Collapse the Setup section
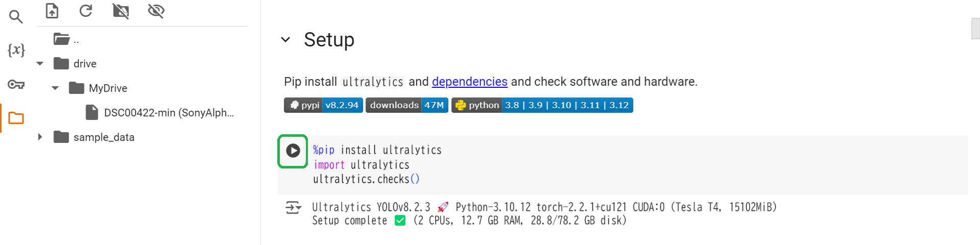This screenshot has height=245, width=980. tap(285, 40)
